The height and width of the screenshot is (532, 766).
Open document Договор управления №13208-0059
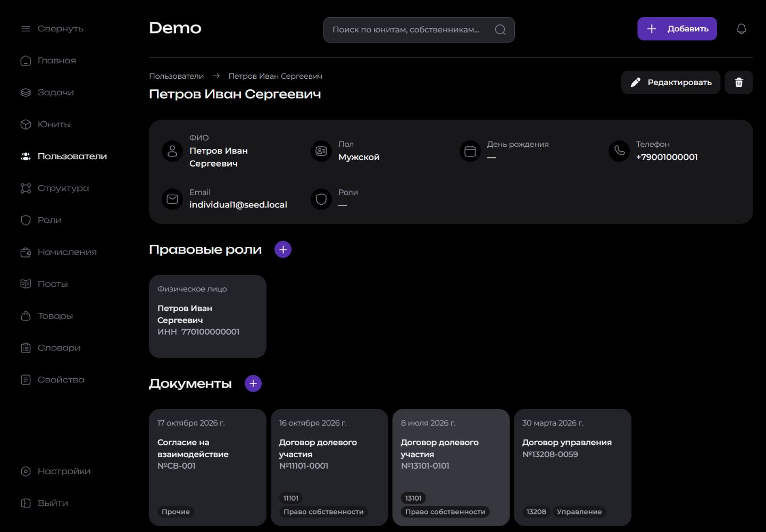pyautogui.click(x=572, y=468)
